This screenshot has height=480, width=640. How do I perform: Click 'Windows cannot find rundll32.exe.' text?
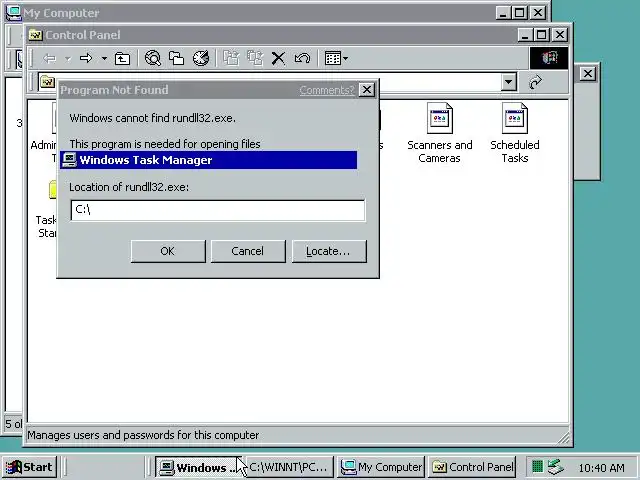click(153, 118)
